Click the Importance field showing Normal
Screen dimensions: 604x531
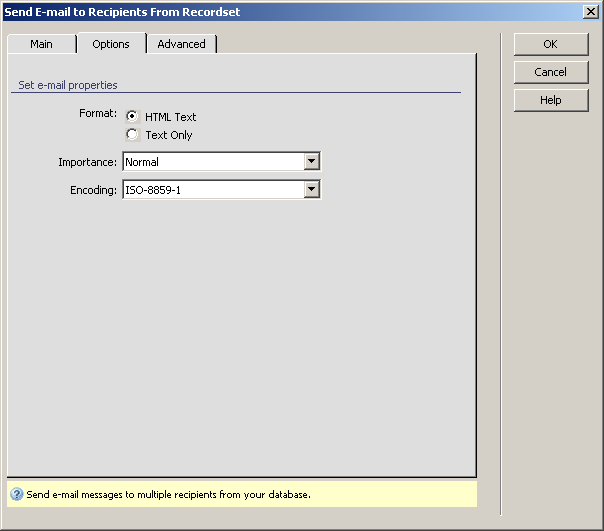[x=212, y=162]
